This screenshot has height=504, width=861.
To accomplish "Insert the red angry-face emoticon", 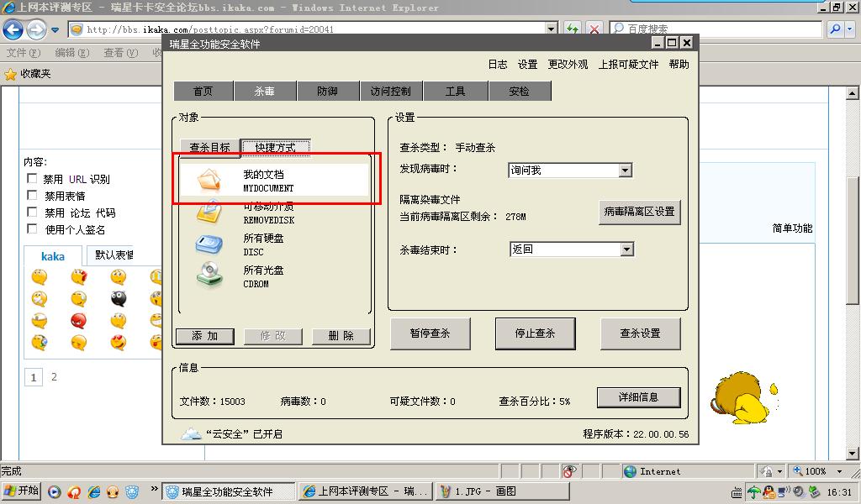I will coord(78,320).
